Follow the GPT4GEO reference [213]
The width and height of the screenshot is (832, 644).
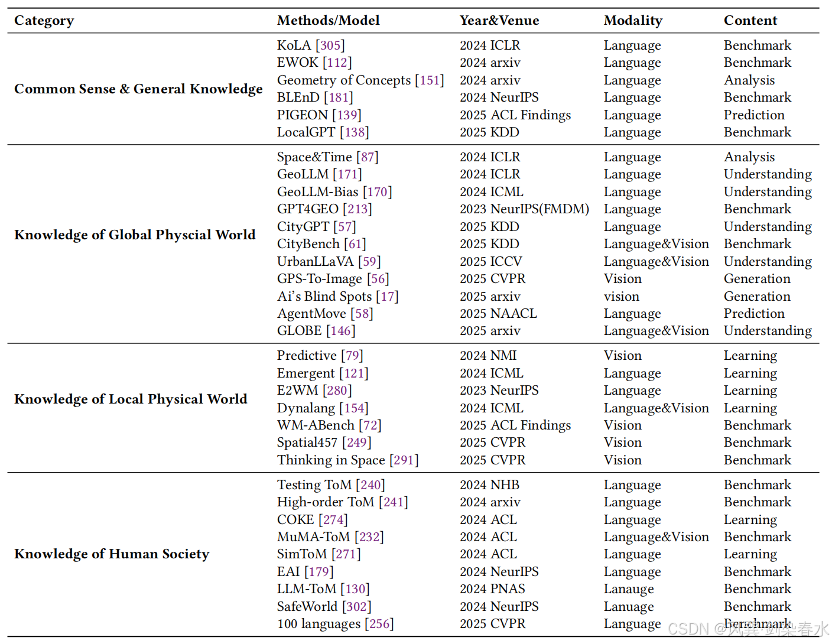[x=357, y=209]
